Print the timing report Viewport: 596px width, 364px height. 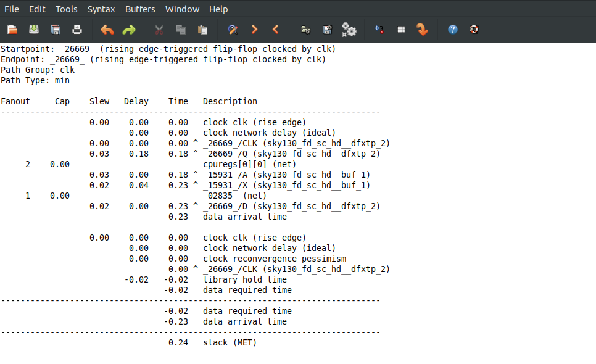(x=77, y=29)
